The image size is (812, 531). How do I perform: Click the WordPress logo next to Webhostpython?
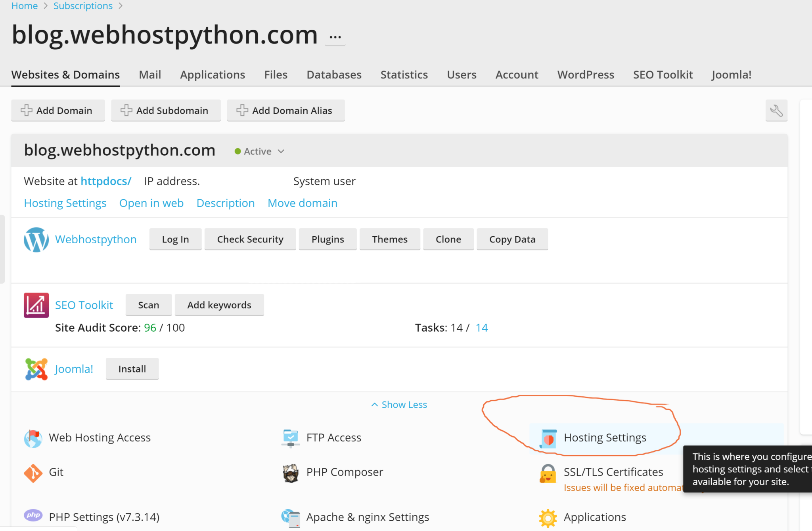[x=36, y=239]
